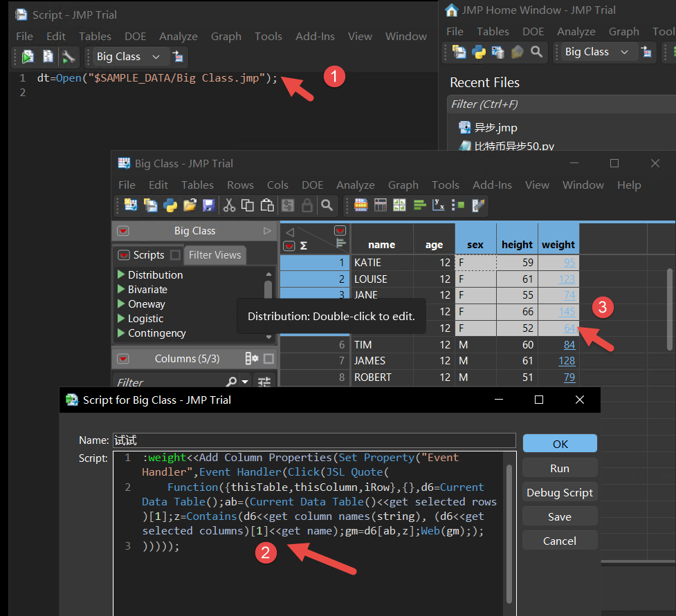This screenshot has width=676, height=616.
Task: Click Filter (Ctrl+F) field in Recent Files
Action: pyautogui.click(x=561, y=104)
